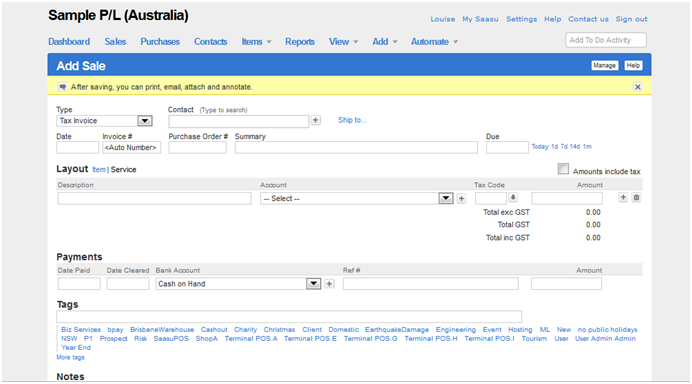
Task: Click the down-arrow icon beside Tax Code field
Action: [x=513, y=197]
